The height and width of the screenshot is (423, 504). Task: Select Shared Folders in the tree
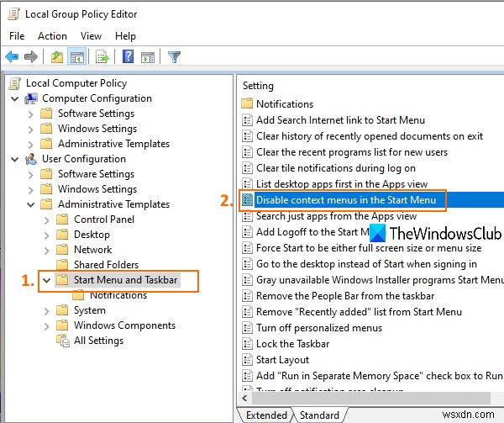106,265
